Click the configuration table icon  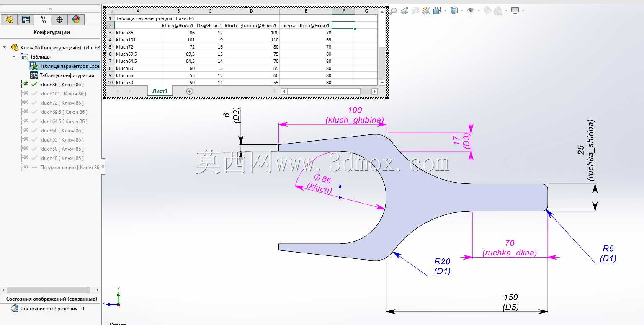click(33, 75)
